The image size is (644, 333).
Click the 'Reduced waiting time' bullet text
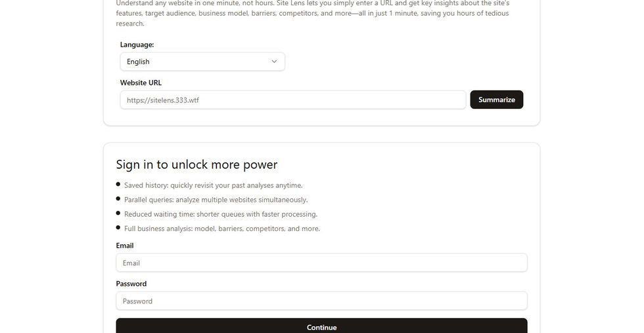tap(221, 214)
